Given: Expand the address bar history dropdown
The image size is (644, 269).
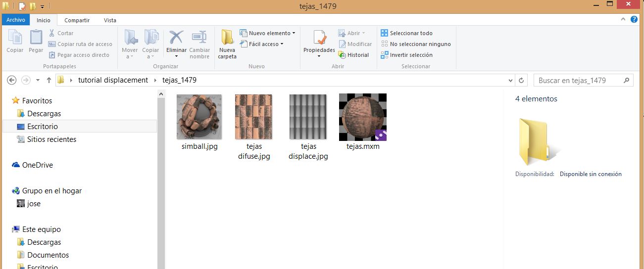Looking at the screenshot, I should coord(511,80).
